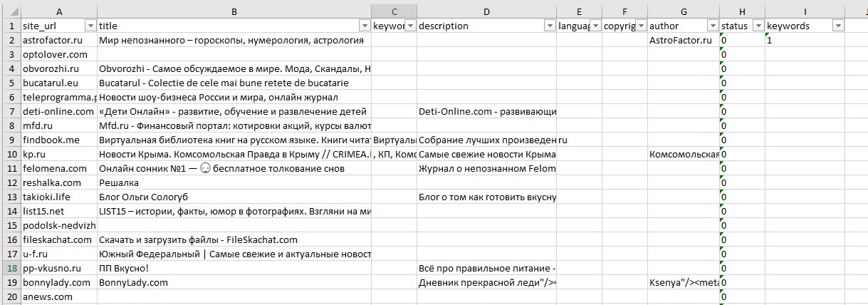Viewport: 868px width, 305px height.
Task: Click cell containing u-f.ru
Action: click(x=59, y=254)
